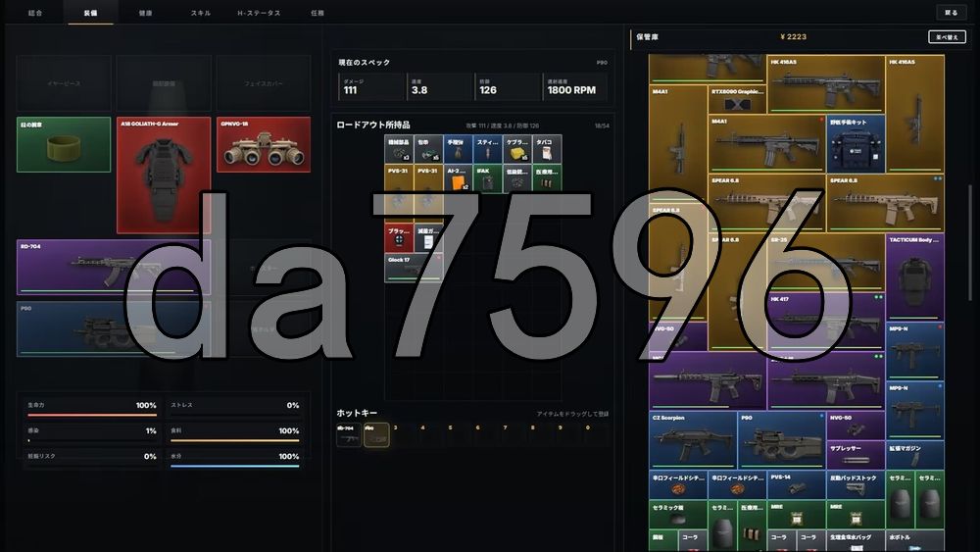Select the empty イヤーピース equipment slot
The width and height of the screenshot is (980, 552).
pos(64,83)
